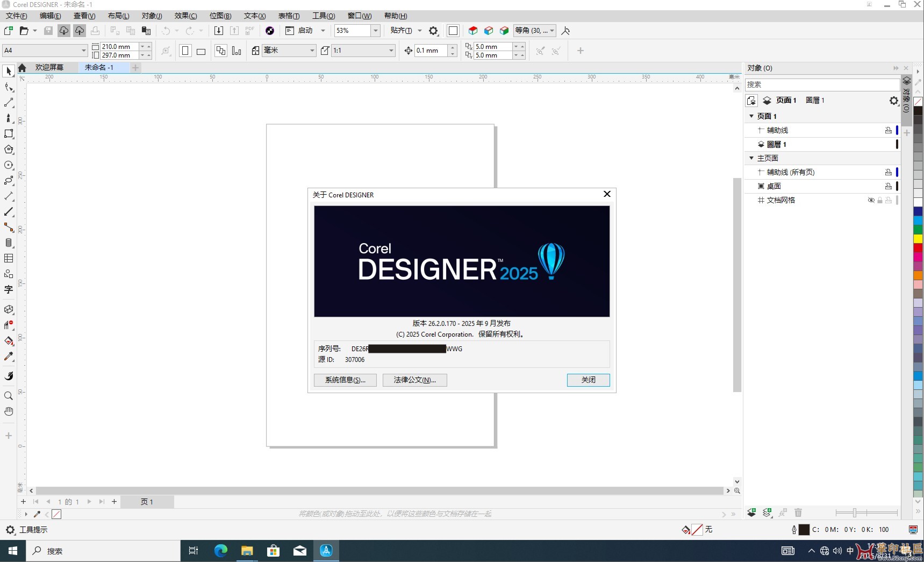Screen dimensions: 924x562
Task: Create a new document icon
Action: click(9, 31)
